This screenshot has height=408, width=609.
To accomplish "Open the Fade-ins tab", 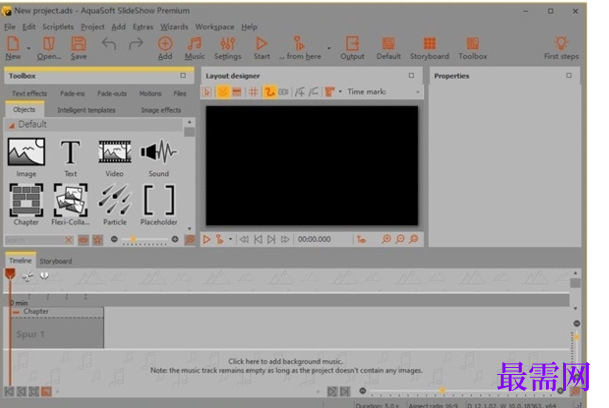I will (x=72, y=94).
